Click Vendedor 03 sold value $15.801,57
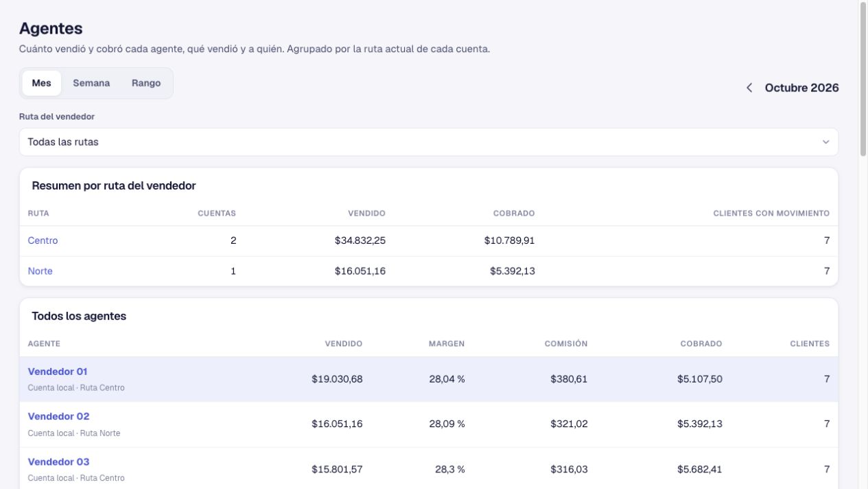Screen dimensions: 868x489 tap(337, 470)
